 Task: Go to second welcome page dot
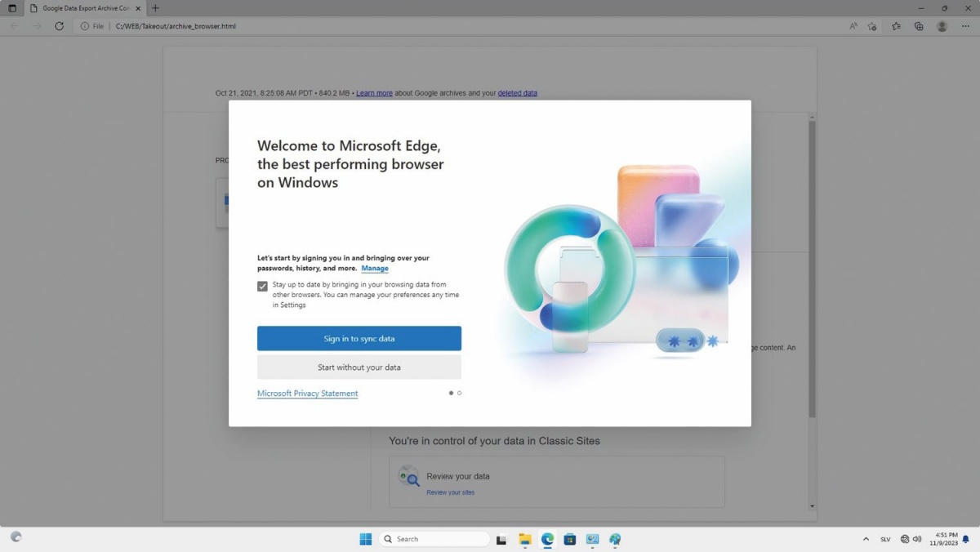coord(460,394)
